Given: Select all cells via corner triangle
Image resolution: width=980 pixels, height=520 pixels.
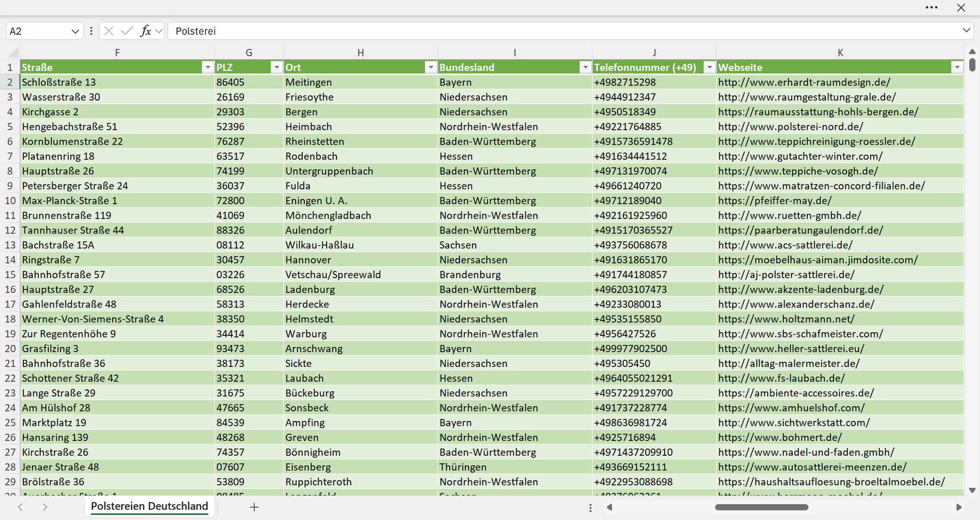Looking at the screenshot, I should click(x=13, y=53).
